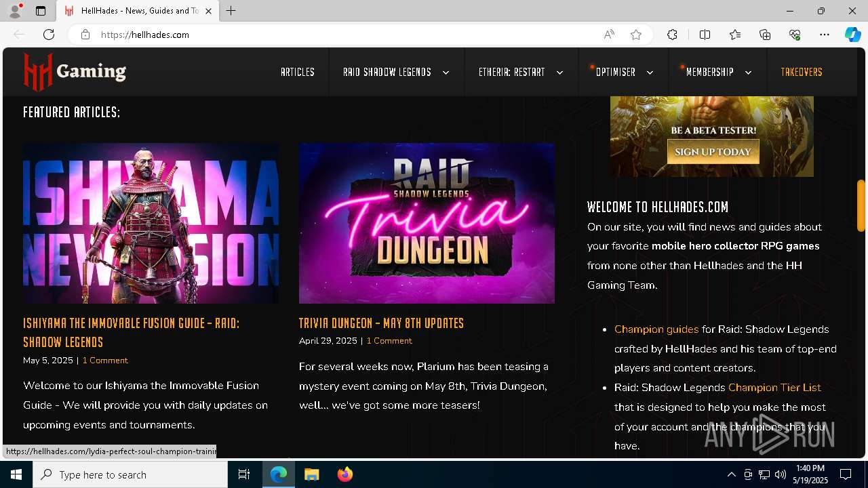Open the Optimiser menu item

click(616, 72)
